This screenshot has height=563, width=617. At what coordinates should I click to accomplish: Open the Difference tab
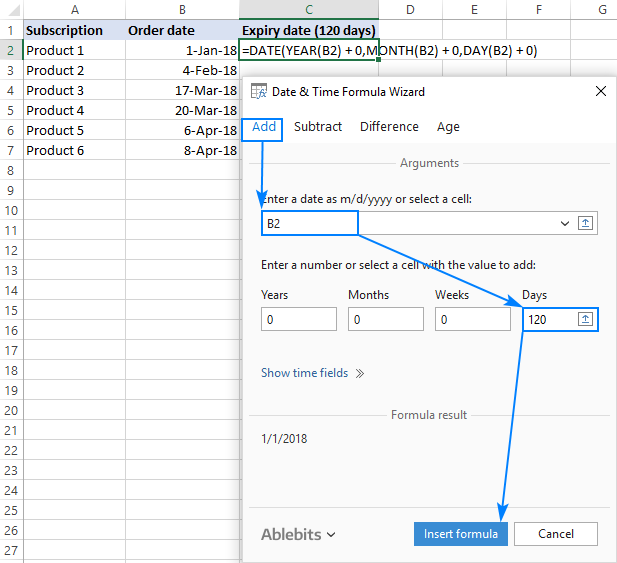[x=389, y=127]
